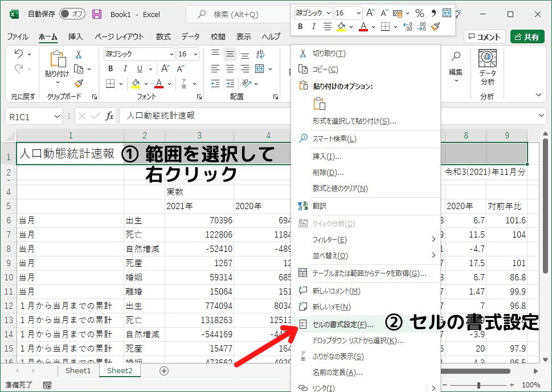Image resolution: width=552 pixels, height=392 pixels.
Task: Toggle Middle Align in the Alignment group
Action: (230, 54)
